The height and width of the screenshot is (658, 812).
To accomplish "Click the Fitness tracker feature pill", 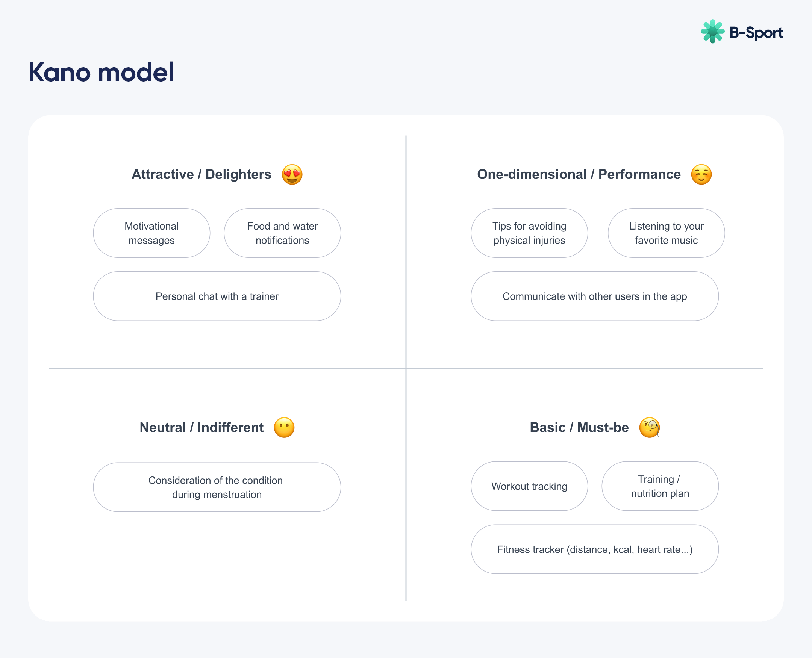I will [x=594, y=549].
